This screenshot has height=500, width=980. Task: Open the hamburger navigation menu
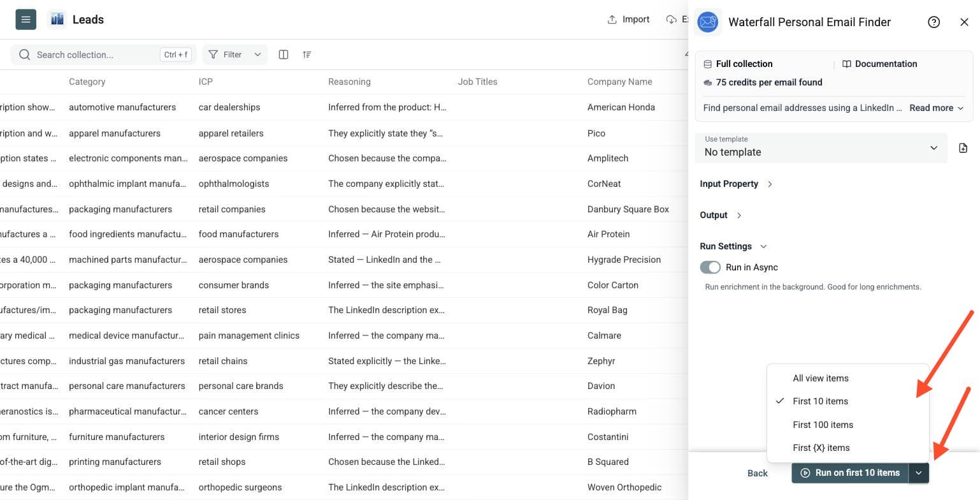[25, 20]
